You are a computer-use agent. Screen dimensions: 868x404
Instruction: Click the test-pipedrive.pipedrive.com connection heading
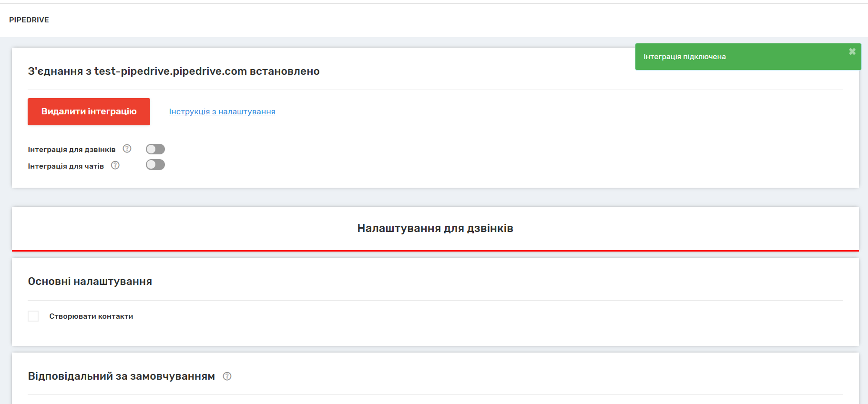pos(174,71)
